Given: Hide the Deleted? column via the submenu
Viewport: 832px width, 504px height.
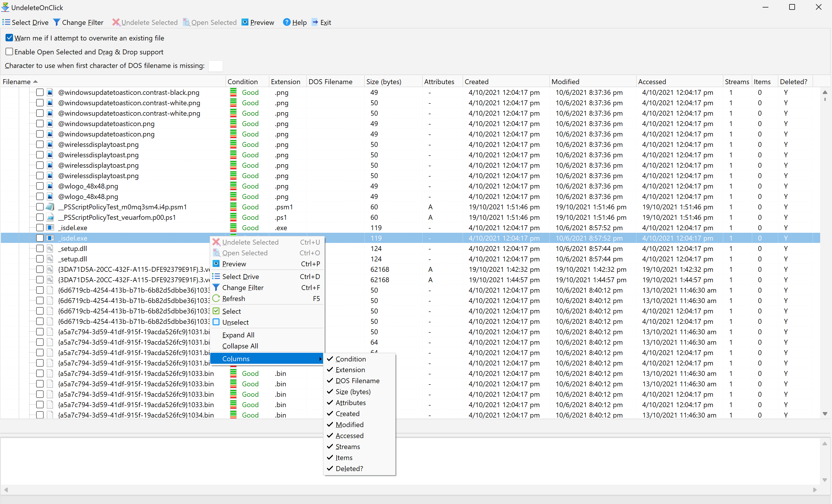Looking at the screenshot, I should tap(349, 468).
